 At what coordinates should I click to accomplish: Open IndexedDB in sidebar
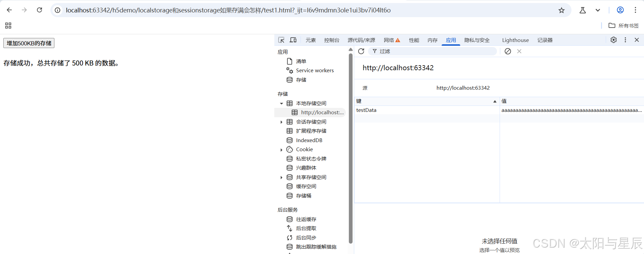click(309, 140)
